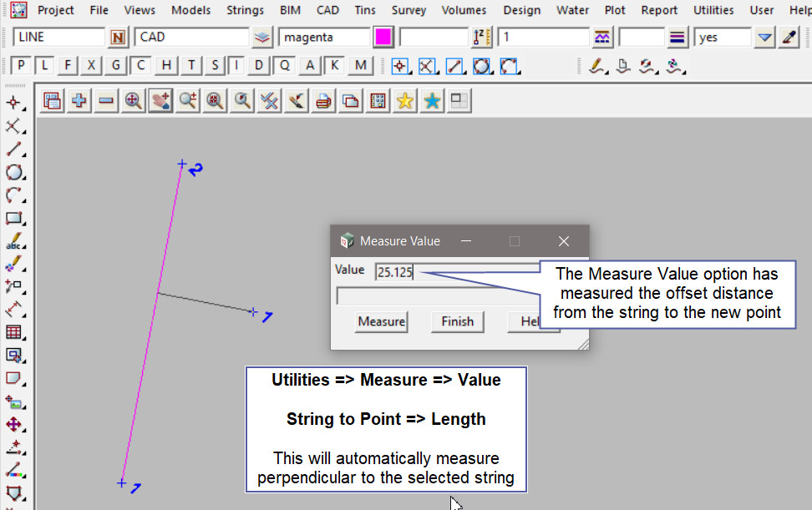
Task: Click the zoom out minus icon
Action: click(x=106, y=101)
